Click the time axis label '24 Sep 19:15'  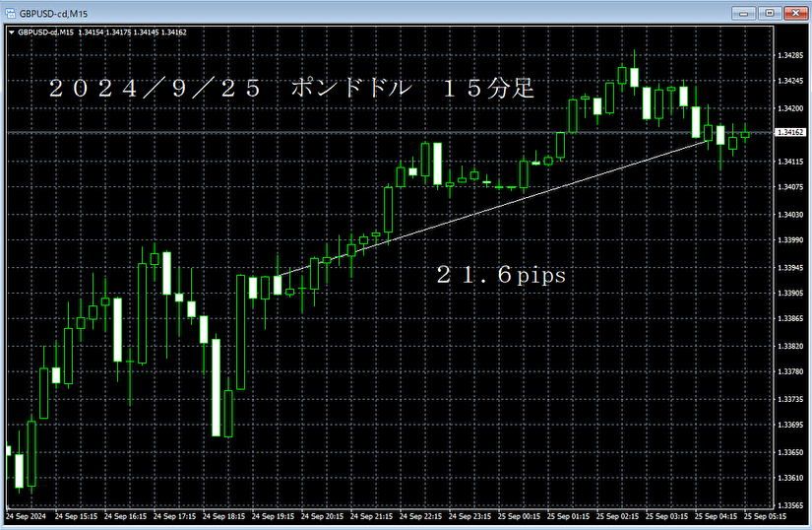click(x=273, y=516)
